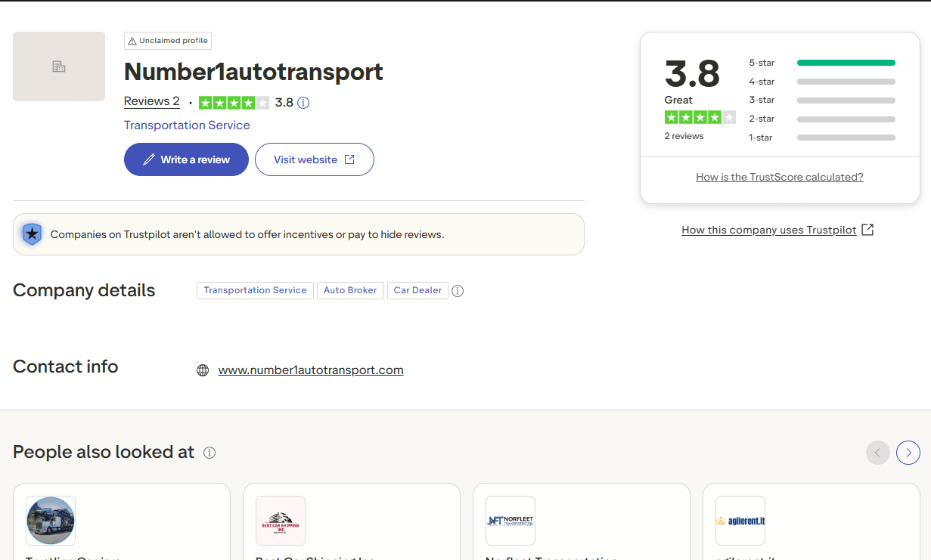Screen dimensions: 931x560
Task: Advance the People also looked at carousel with the right arrow
Action: pos(908,452)
